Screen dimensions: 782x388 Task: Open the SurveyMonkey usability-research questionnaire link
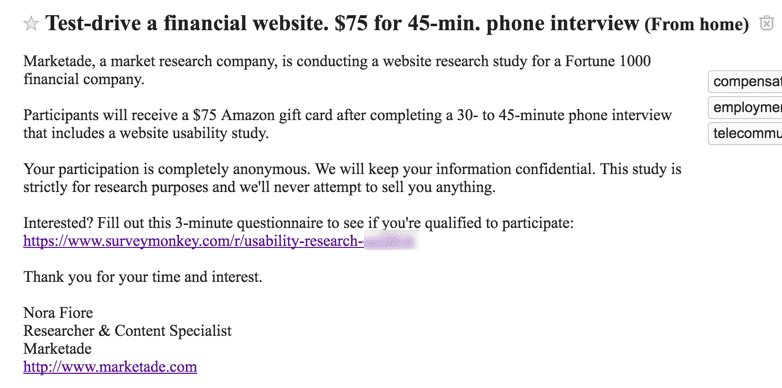(220, 241)
